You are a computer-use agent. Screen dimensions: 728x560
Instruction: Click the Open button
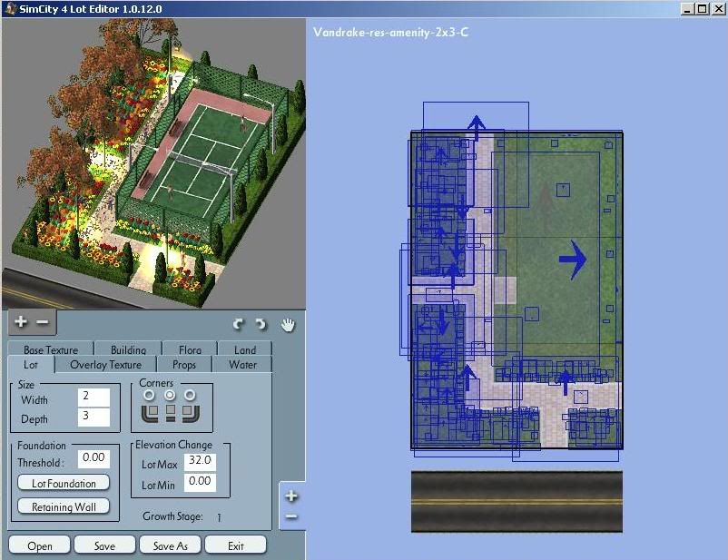(39, 545)
